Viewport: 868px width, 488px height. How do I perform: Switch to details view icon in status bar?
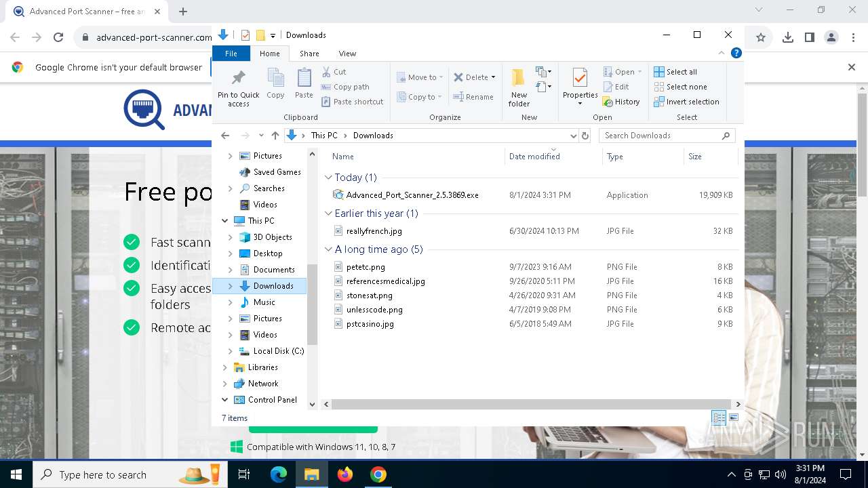719,418
